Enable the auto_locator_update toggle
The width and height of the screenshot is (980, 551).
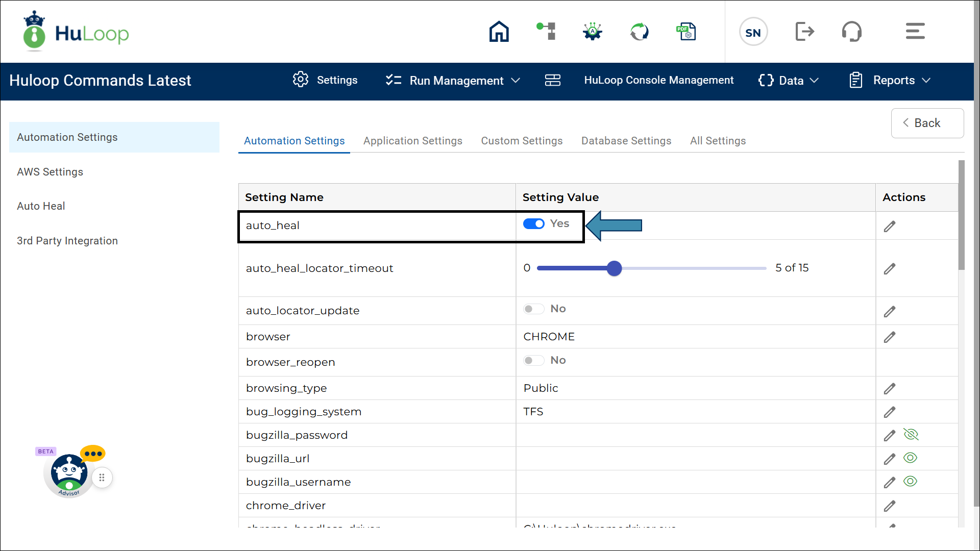pos(533,309)
